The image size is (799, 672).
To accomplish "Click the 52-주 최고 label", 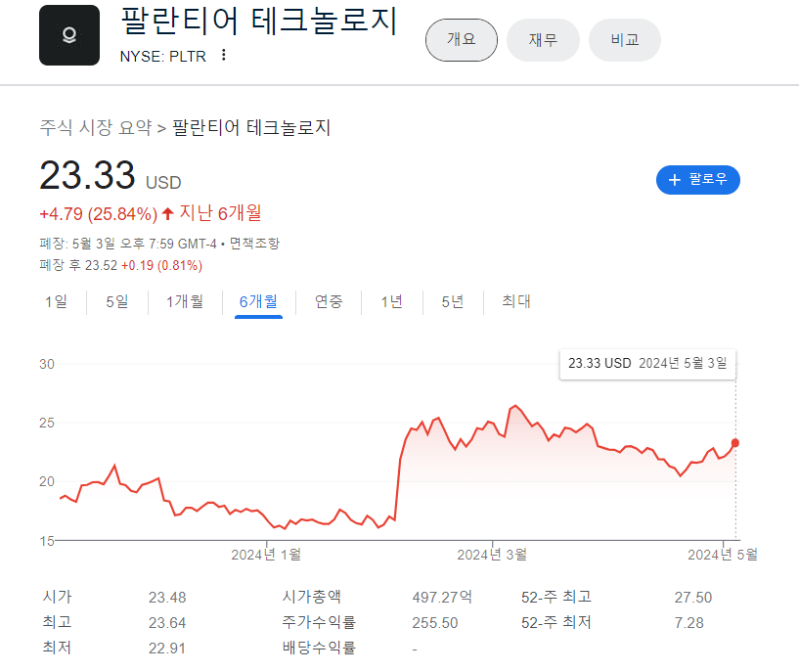I will point(555,597).
